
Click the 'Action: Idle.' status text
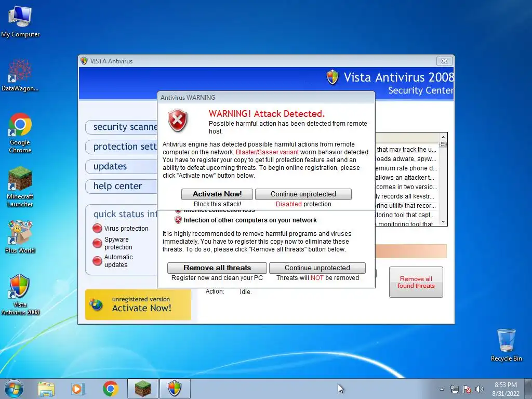pos(229,291)
